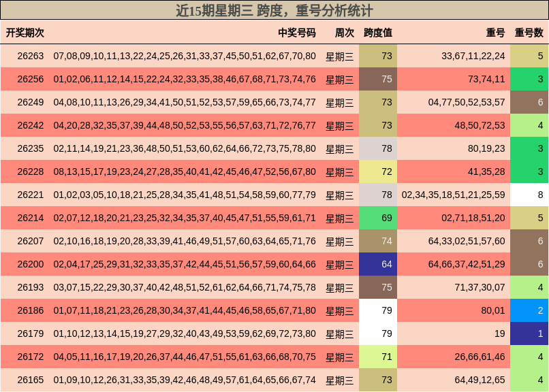Click period number 26249
The image size is (549, 392).
tap(31, 102)
